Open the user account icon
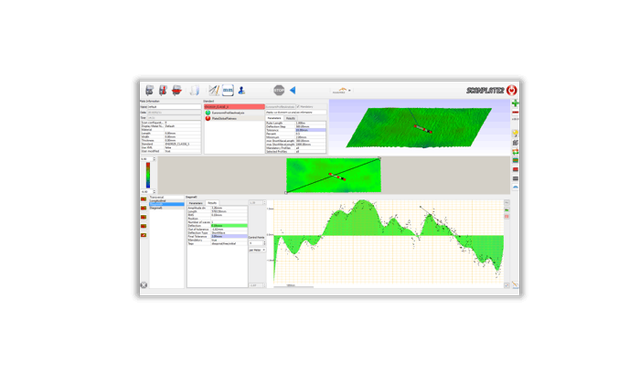 point(241,90)
